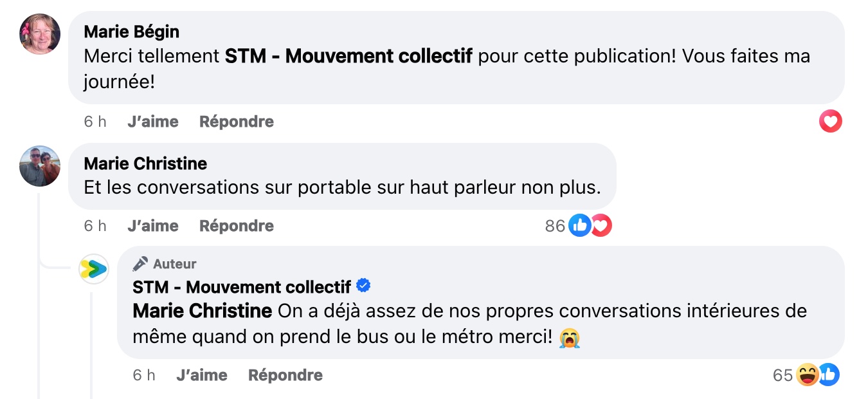Click the heart reaction on Marie Bégin's comment
This screenshot has height=399, width=868.
(x=830, y=121)
